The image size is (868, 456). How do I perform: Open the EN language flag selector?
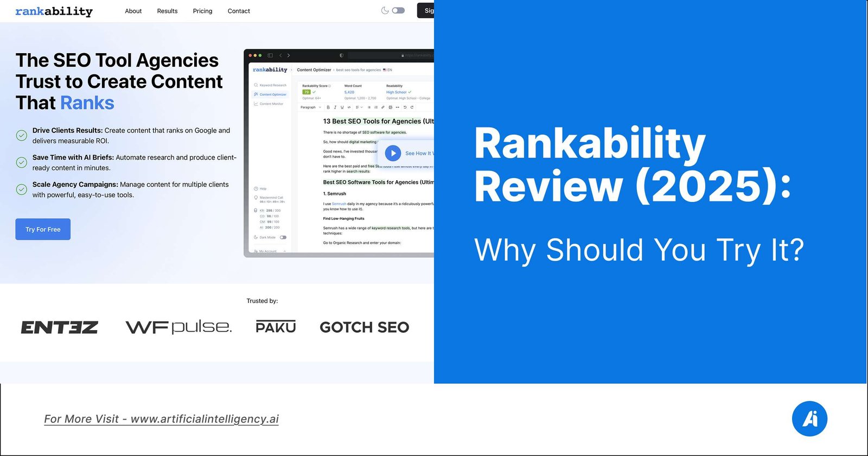click(x=387, y=69)
